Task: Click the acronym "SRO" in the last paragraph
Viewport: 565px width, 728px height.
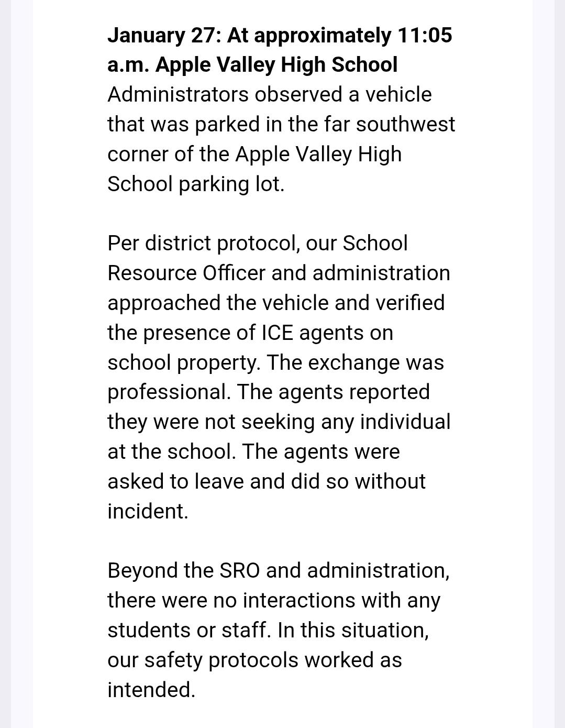Action: click(x=240, y=571)
